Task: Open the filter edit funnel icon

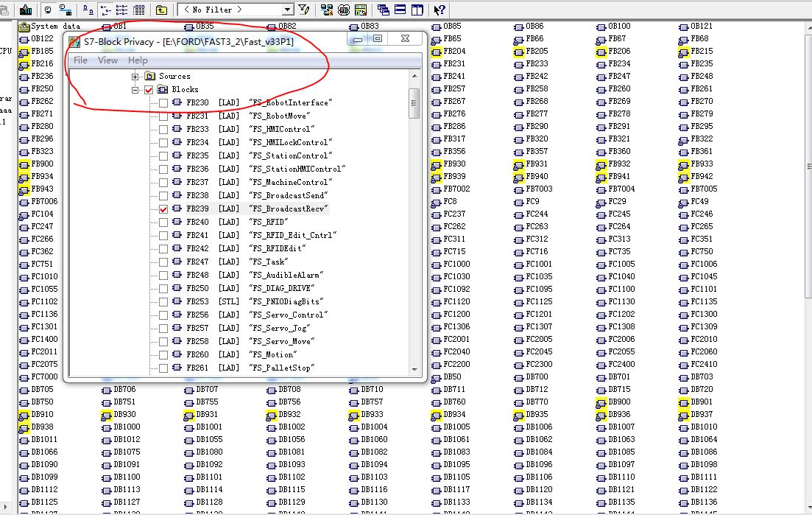Action: tap(304, 10)
